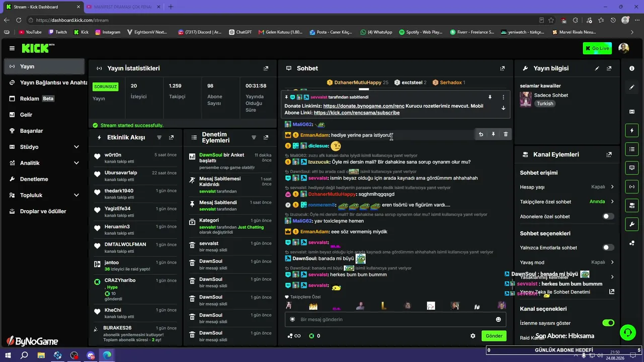Open the user avatar in the top right
The width and height of the screenshot is (644, 362).
624,48
